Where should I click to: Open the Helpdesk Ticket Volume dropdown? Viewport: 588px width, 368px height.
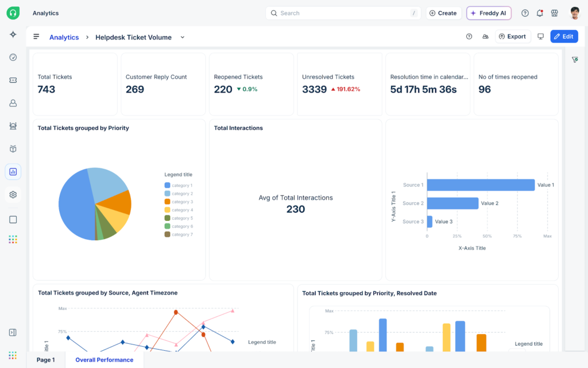[182, 37]
